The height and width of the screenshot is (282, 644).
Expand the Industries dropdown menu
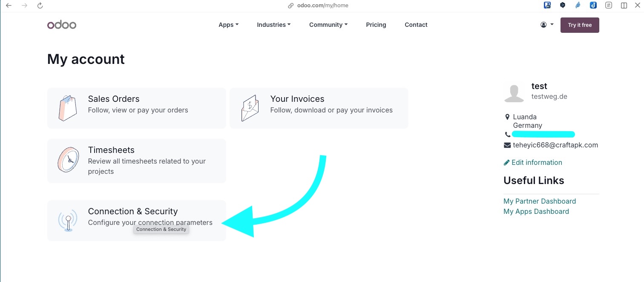point(273,25)
